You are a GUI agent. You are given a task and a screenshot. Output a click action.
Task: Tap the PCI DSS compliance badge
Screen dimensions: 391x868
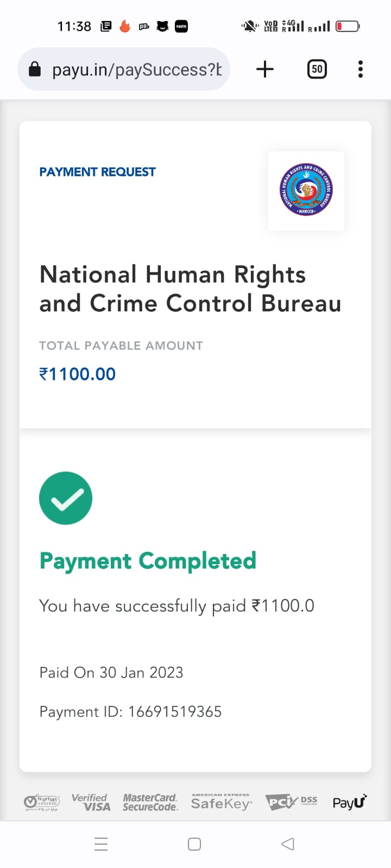[291, 802]
